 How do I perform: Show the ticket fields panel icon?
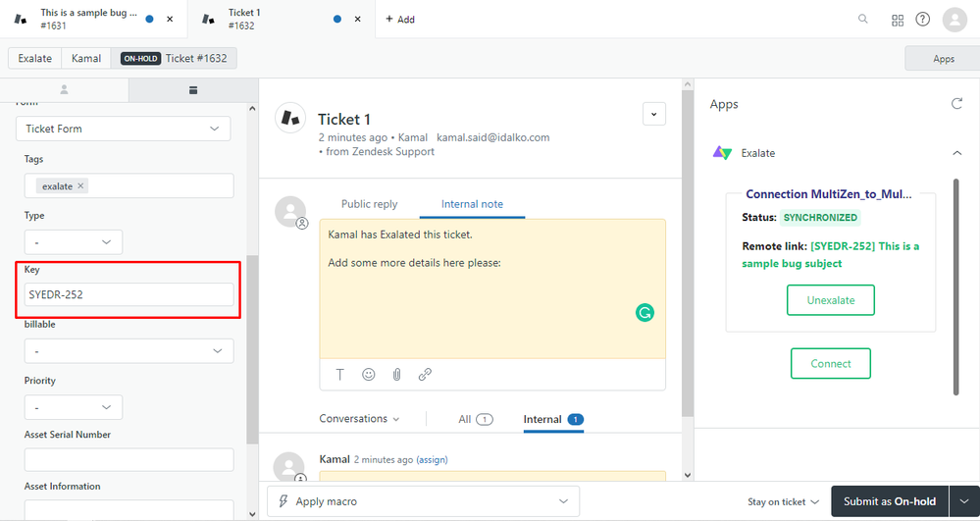pyautogui.click(x=193, y=90)
